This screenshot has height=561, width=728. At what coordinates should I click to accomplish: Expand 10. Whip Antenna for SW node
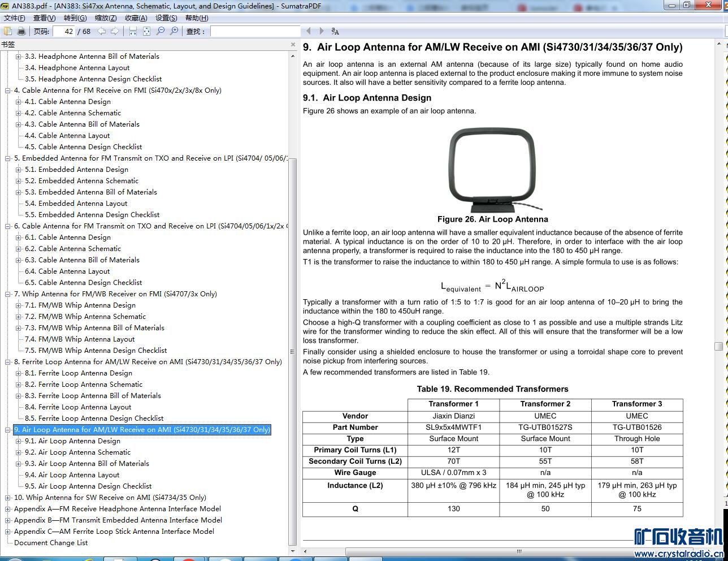pyautogui.click(x=8, y=498)
